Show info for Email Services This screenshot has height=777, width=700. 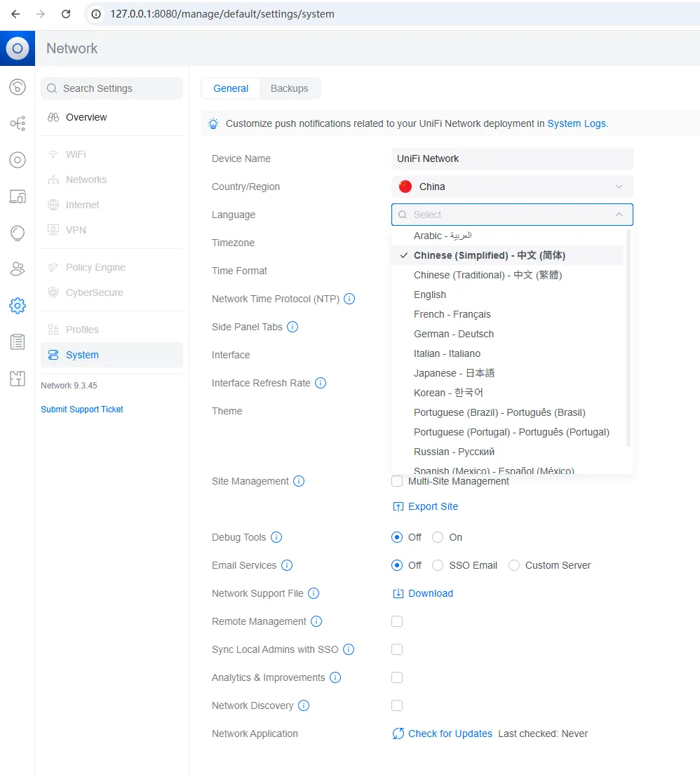pyautogui.click(x=287, y=565)
